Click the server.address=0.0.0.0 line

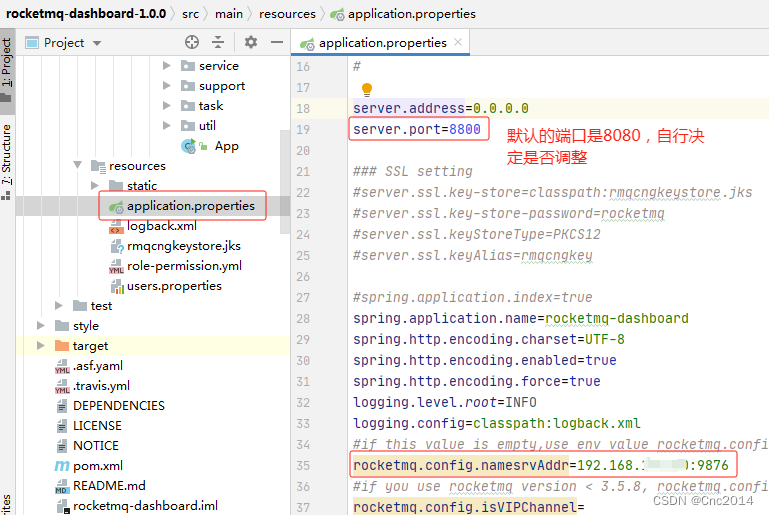[441, 108]
